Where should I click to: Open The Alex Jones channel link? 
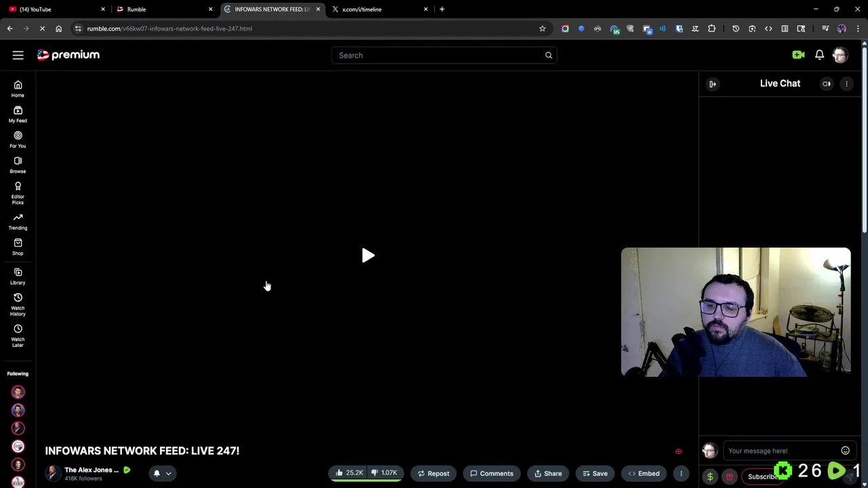(x=92, y=470)
